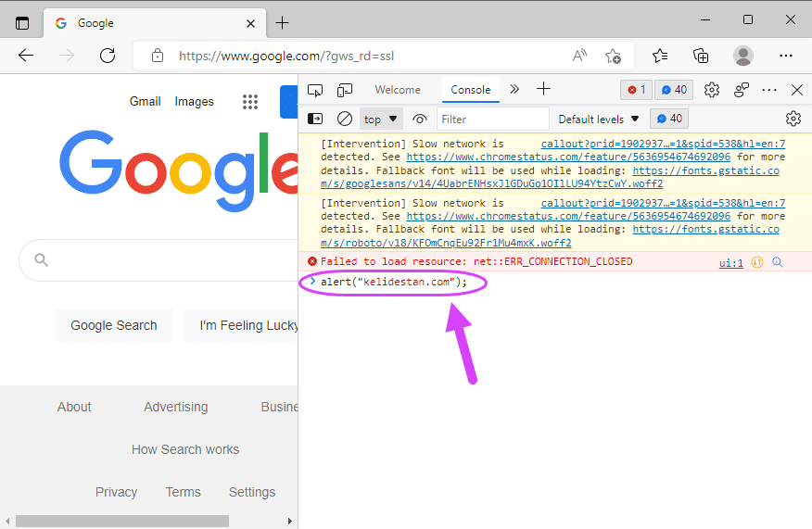The height and width of the screenshot is (529, 812).
Task: Open the Favorites list
Action: (x=660, y=56)
